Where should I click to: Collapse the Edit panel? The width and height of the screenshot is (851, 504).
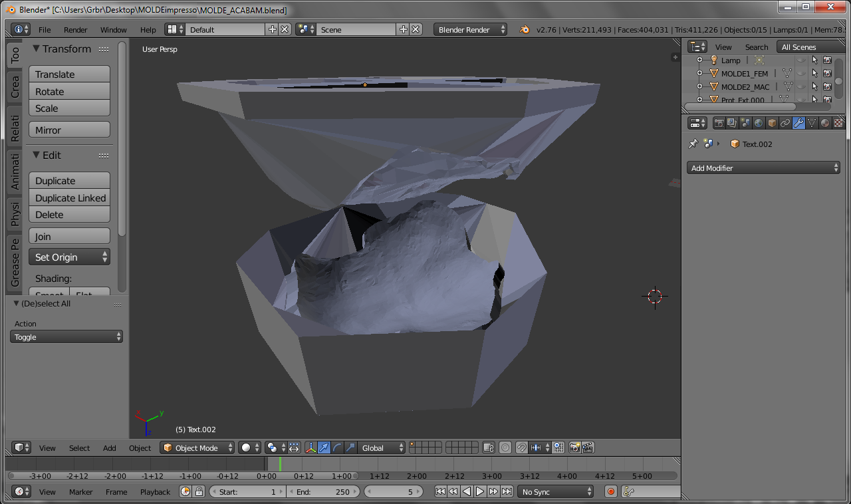tap(37, 155)
